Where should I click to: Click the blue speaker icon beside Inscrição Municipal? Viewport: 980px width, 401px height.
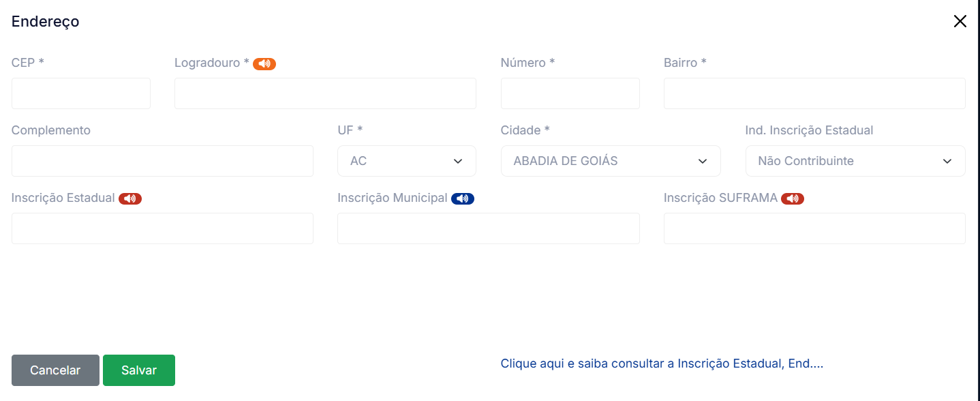(x=463, y=198)
